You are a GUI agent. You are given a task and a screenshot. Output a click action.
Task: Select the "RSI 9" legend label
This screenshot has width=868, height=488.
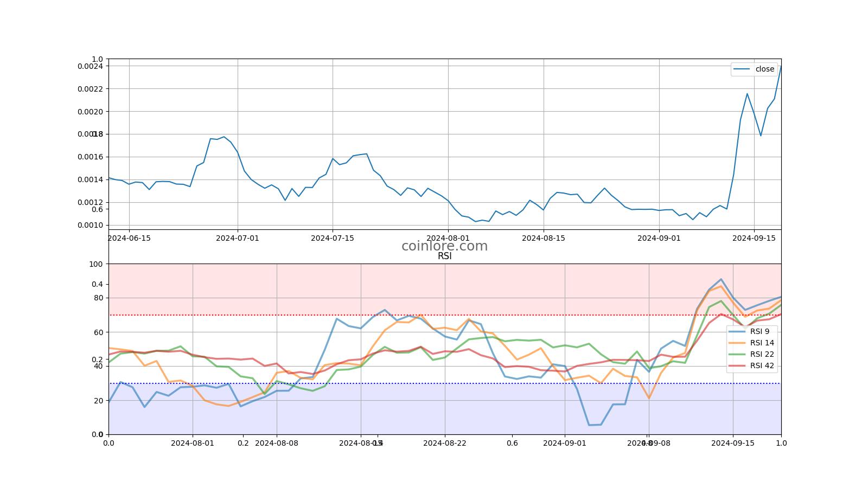click(x=759, y=331)
